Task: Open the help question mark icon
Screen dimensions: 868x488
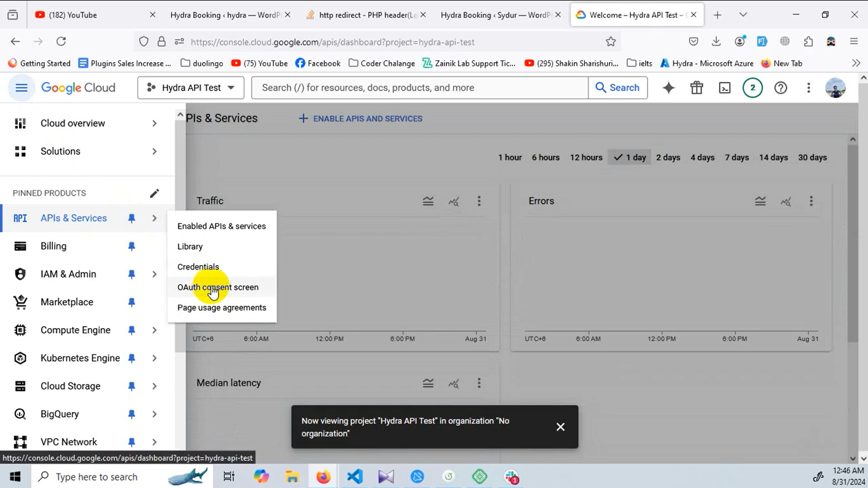Action: 781,88
